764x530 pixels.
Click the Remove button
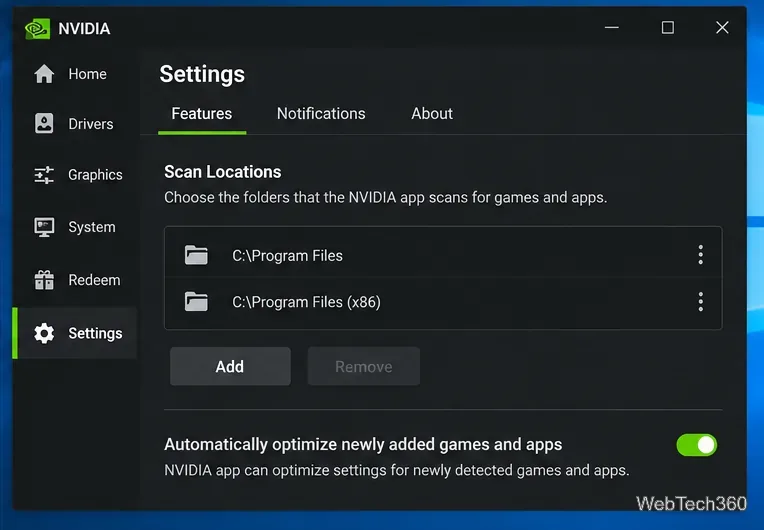coord(363,366)
